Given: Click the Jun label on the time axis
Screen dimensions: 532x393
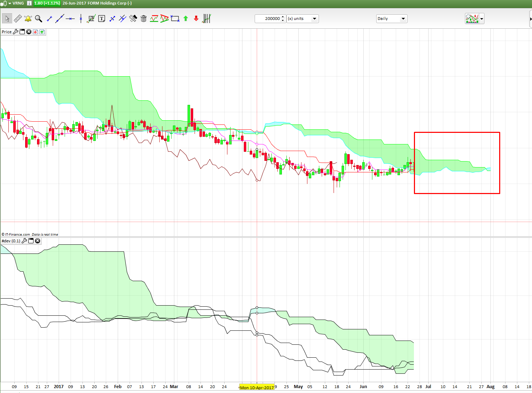Looking at the screenshot, I should coord(363,386).
